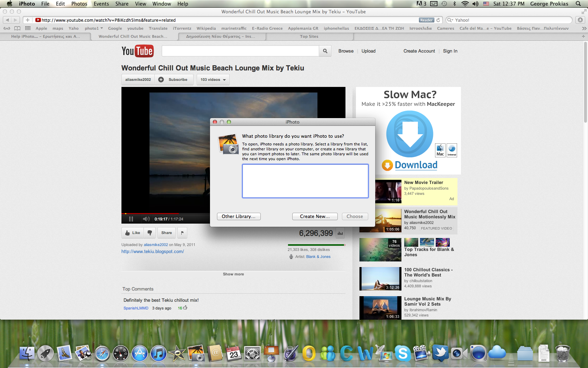Open Skype from the Dock
This screenshot has width=588, height=368.
pos(402,353)
